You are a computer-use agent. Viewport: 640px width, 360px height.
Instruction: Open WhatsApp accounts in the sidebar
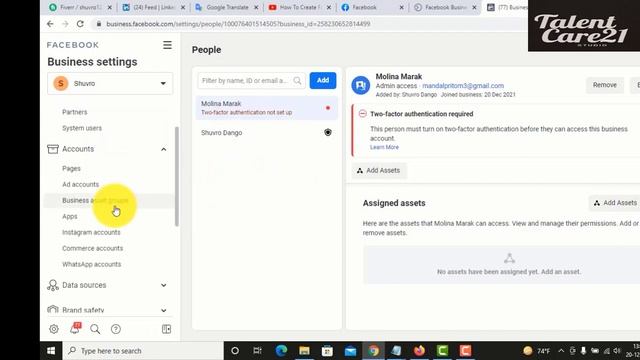(x=92, y=264)
